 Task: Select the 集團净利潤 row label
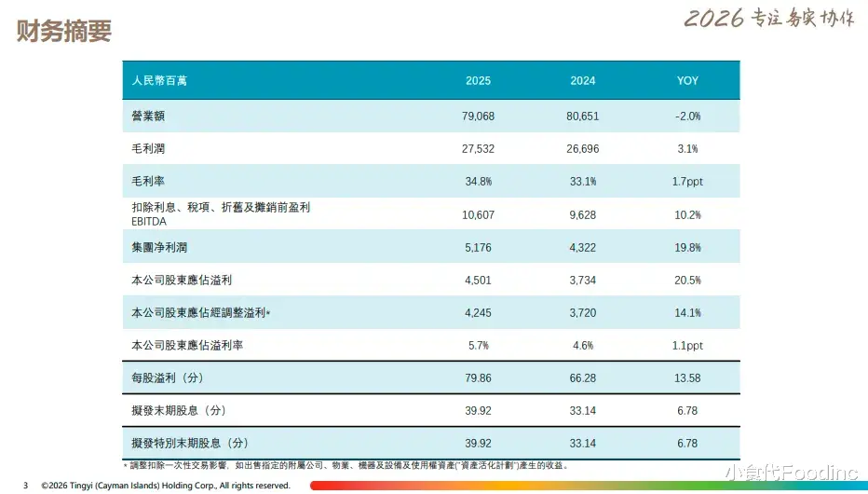[159, 247]
